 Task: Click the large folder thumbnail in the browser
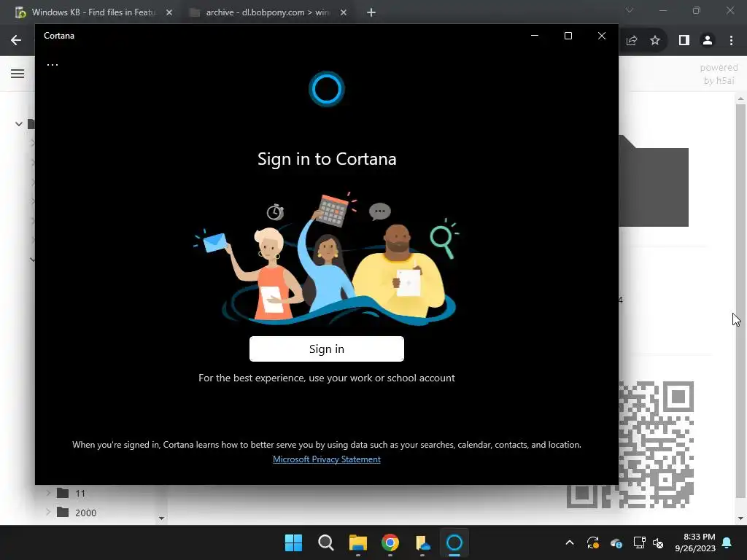(x=653, y=181)
